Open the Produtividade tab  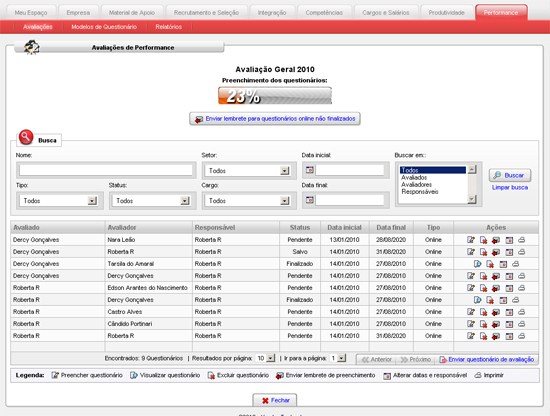pyautogui.click(x=446, y=13)
